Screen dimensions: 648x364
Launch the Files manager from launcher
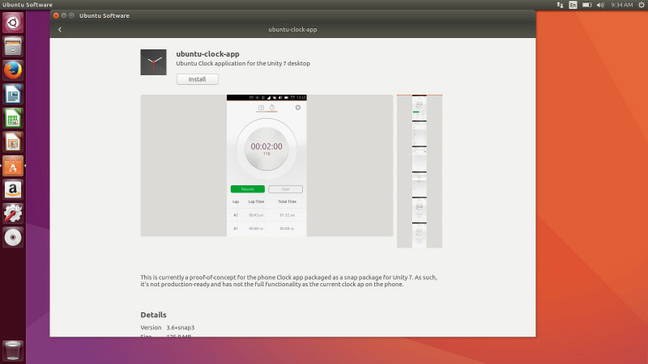(x=13, y=46)
